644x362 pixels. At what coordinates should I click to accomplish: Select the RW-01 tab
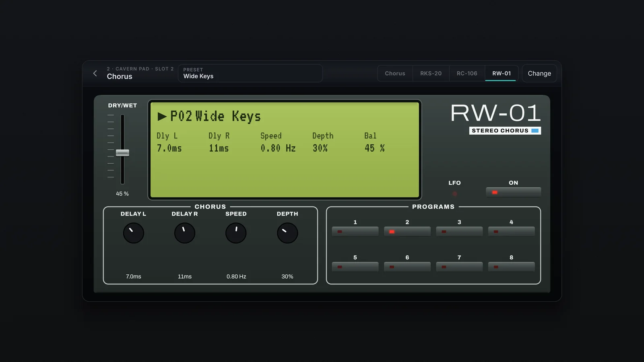[x=501, y=73]
